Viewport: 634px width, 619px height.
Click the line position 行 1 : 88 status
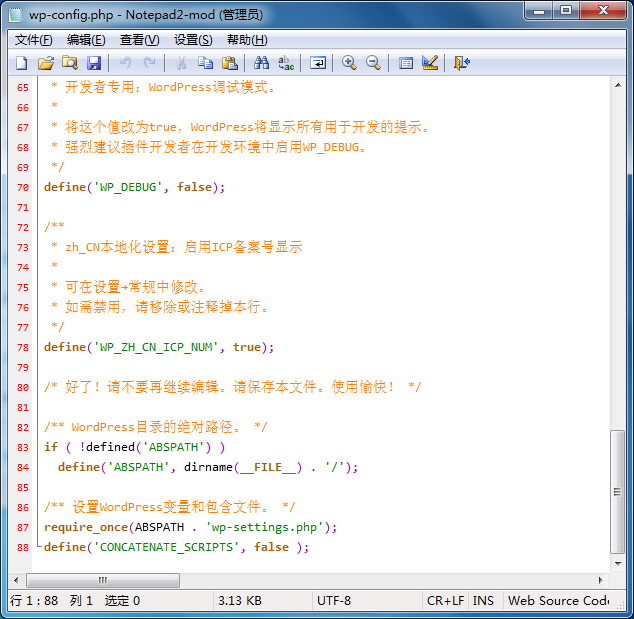click(x=34, y=600)
